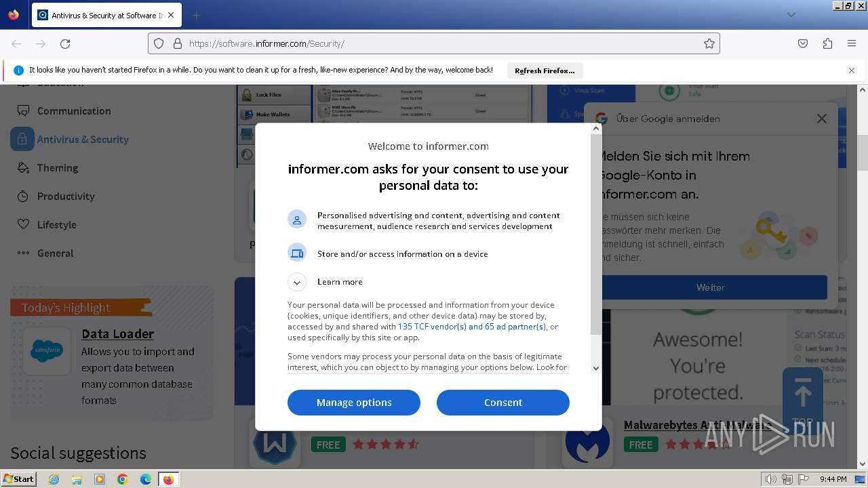Open the Productivity category
Viewport: 868px width, 488px height.
(66, 197)
